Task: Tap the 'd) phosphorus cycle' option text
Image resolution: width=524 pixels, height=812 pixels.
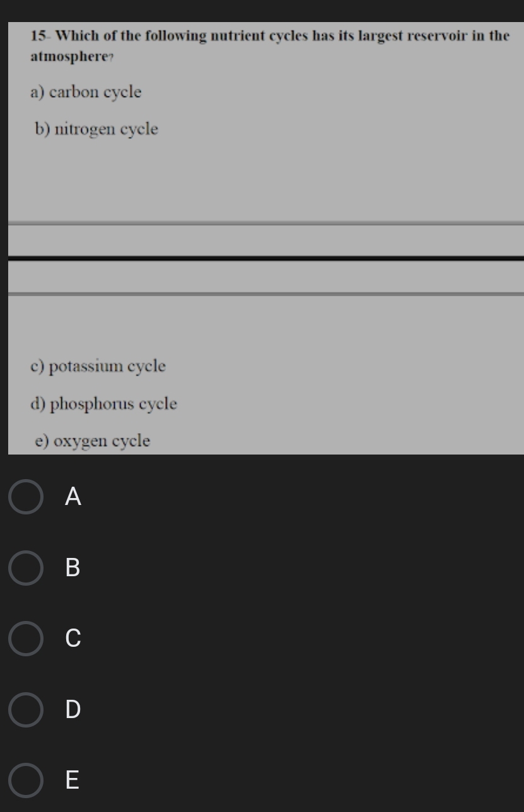Action: tap(103, 404)
